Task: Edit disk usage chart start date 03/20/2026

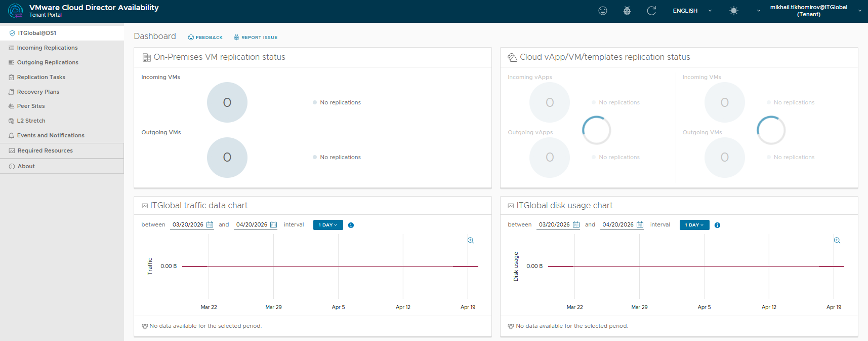Action: pos(554,224)
